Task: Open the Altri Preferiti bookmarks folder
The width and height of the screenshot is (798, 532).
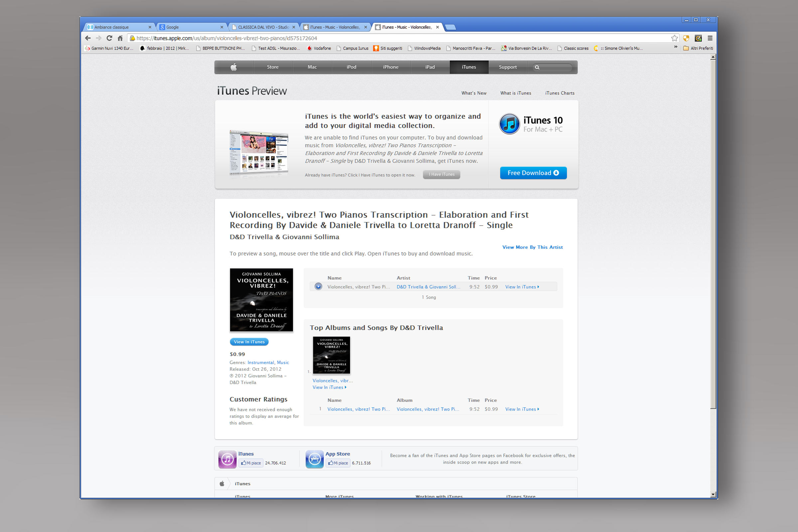Action: click(x=698, y=48)
